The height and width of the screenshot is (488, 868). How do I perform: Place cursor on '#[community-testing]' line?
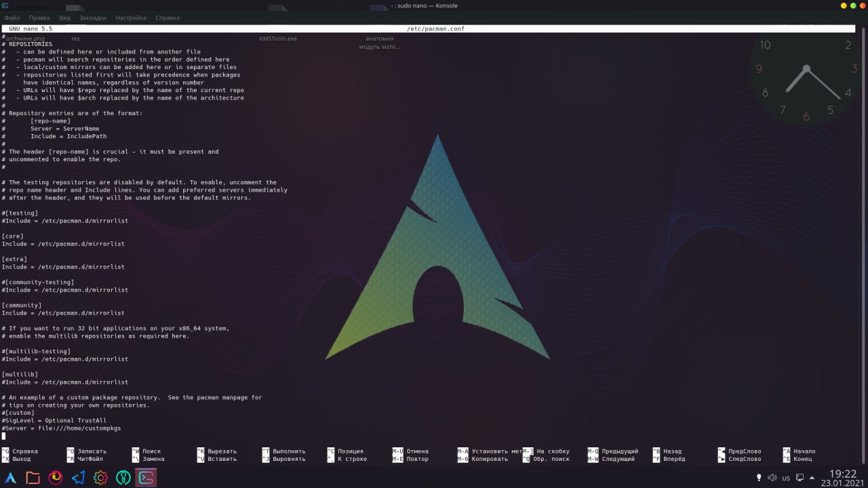[38, 282]
